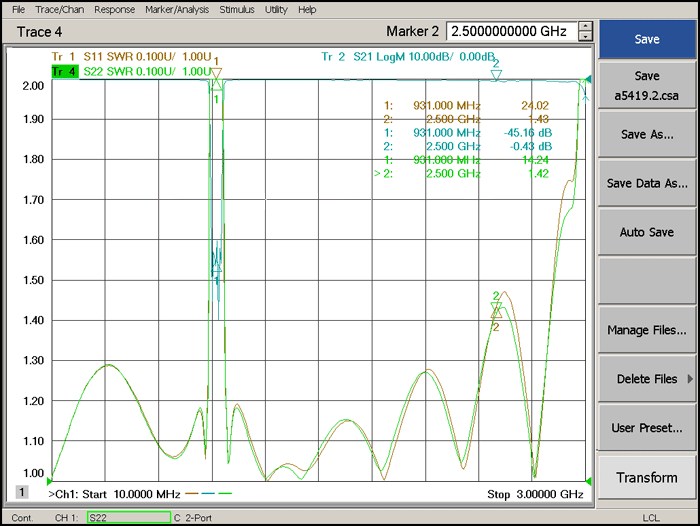Click green reference level arrow at right axis
The height and width of the screenshot is (526, 700).
click(588, 481)
